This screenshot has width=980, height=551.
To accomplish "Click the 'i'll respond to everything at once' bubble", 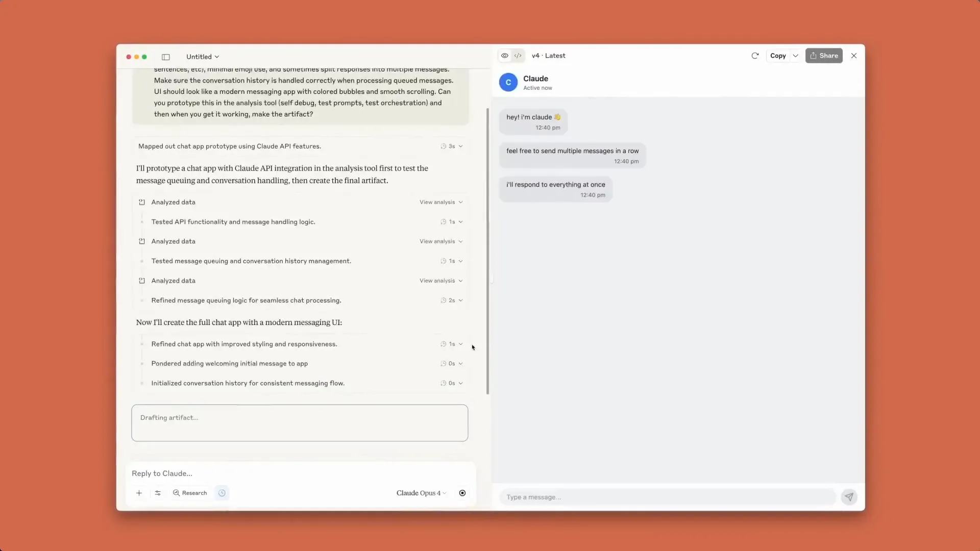I will tap(555, 189).
